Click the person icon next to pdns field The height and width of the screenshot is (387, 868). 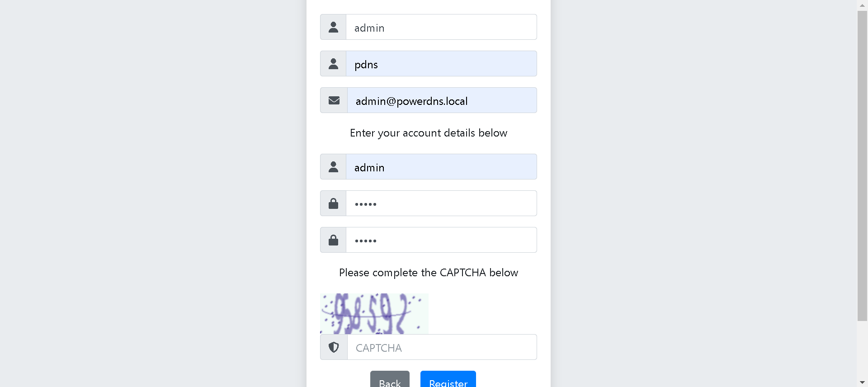tap(333, 64)
